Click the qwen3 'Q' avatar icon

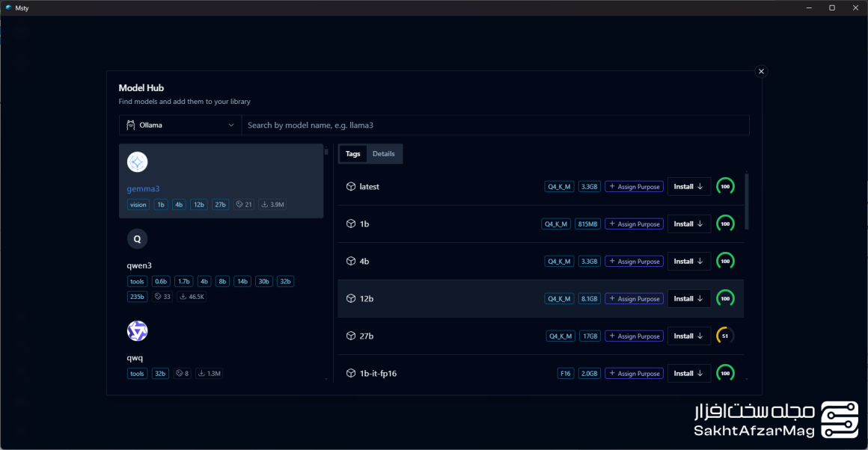coord(137,238)
